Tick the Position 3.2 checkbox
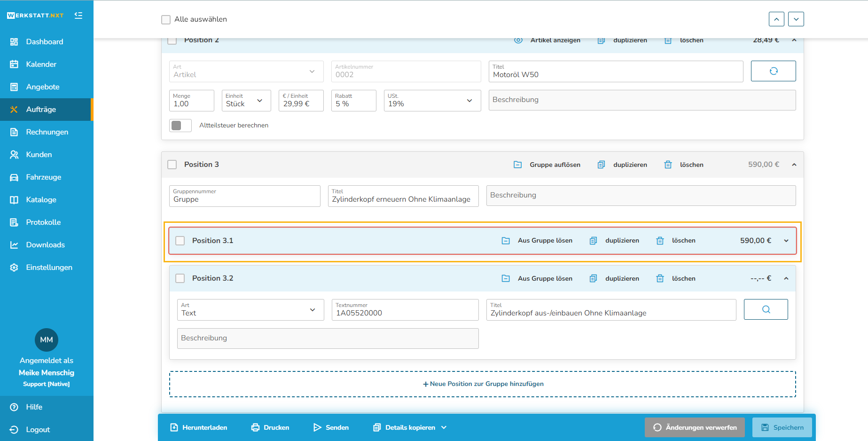 point(180,278)
